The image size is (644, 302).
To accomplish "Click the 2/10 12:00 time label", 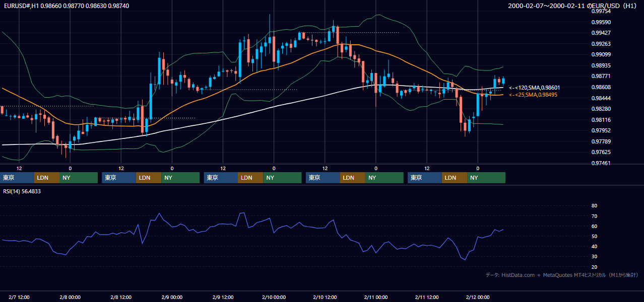I will click(x=325, y=297).
